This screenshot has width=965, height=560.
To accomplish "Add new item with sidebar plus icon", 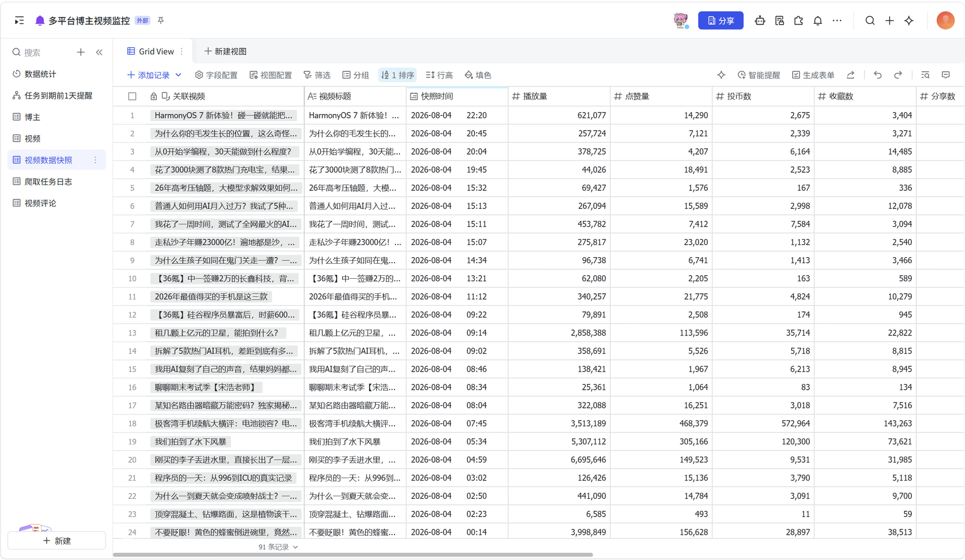I will 80,52.
